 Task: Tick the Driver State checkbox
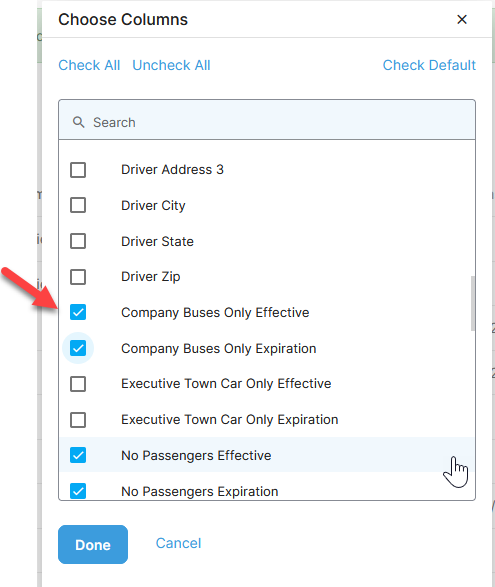[x=78, y=241]
